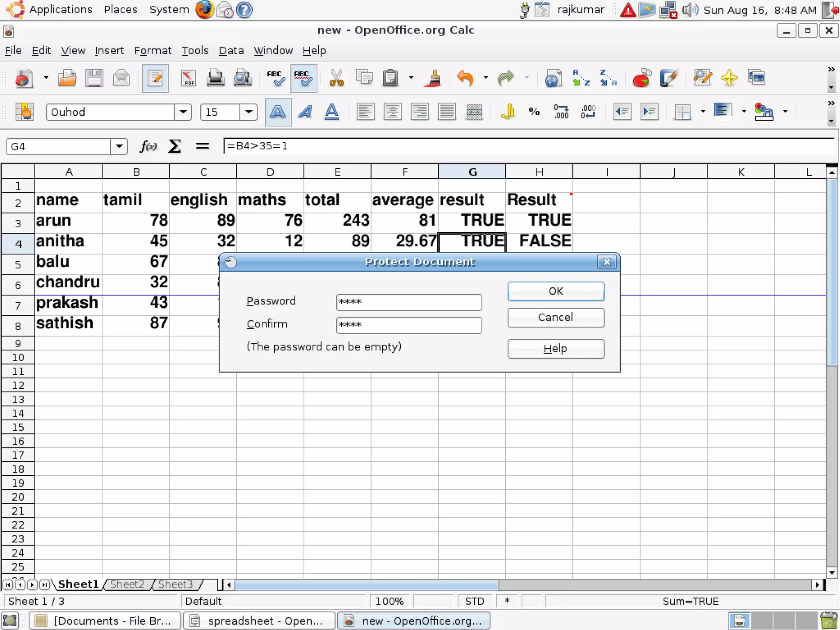Screen dimensions: 840x630
Task: Toggle Edit File mode button
Action: click(155, 78)
